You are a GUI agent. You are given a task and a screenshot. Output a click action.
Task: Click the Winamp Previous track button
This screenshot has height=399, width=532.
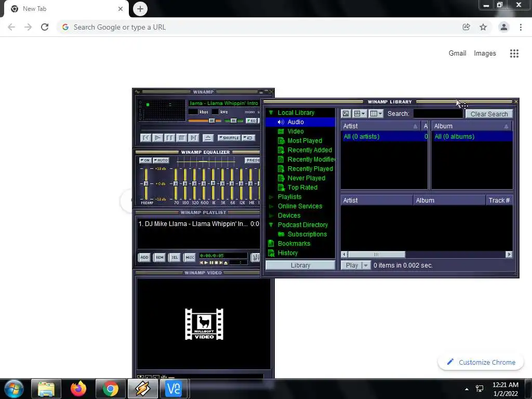point(145,138)
